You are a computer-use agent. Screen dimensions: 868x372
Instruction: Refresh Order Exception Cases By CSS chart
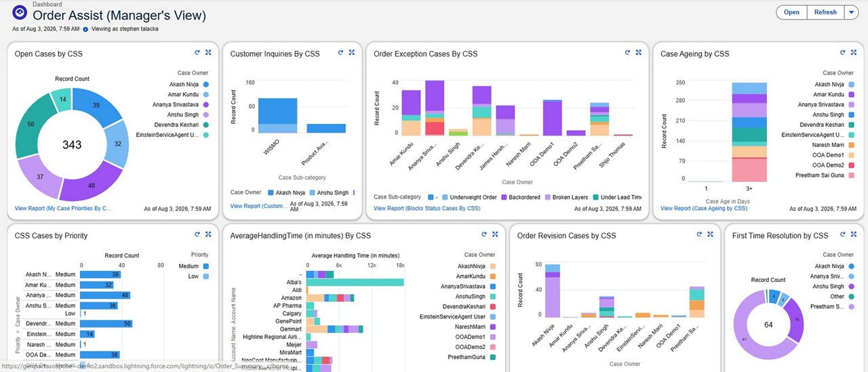click(x=627, y=52)
